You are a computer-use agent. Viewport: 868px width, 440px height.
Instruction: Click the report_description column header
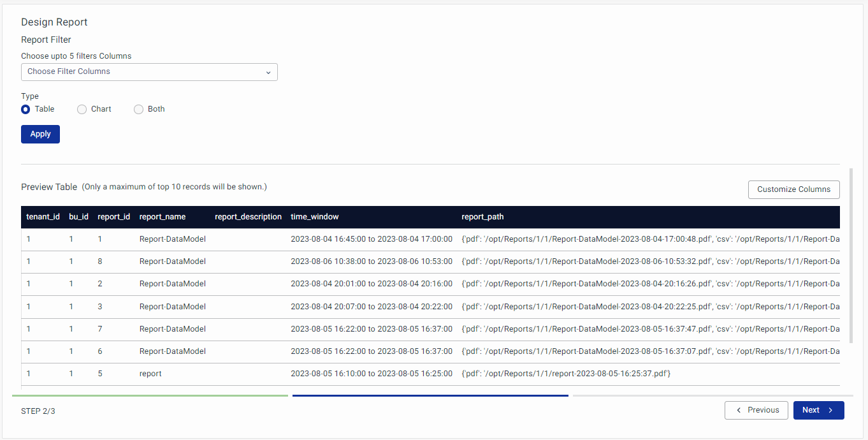point(248,217)
